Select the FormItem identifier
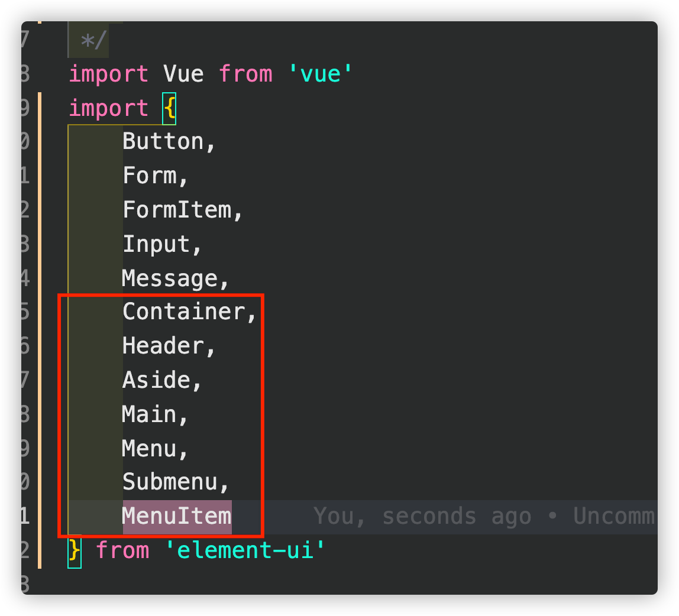Image resolution: width=679 pixels, height=616 pixels. 177,210
